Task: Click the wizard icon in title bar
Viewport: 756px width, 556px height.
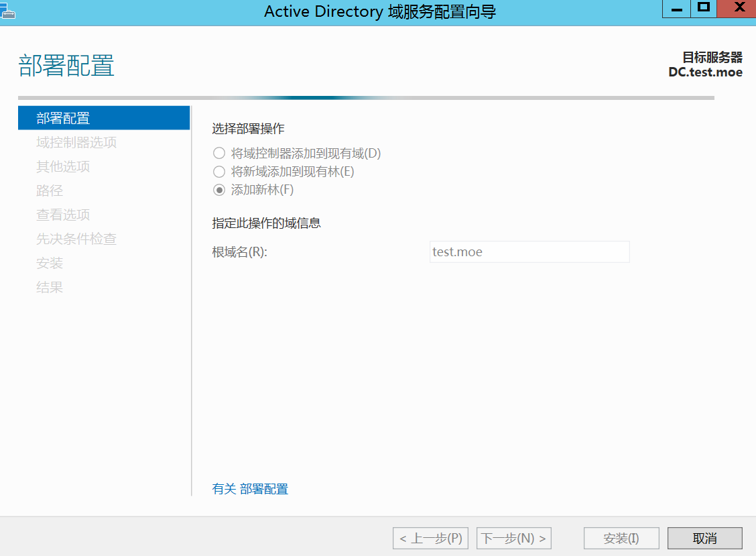Action: pos(8,10)
